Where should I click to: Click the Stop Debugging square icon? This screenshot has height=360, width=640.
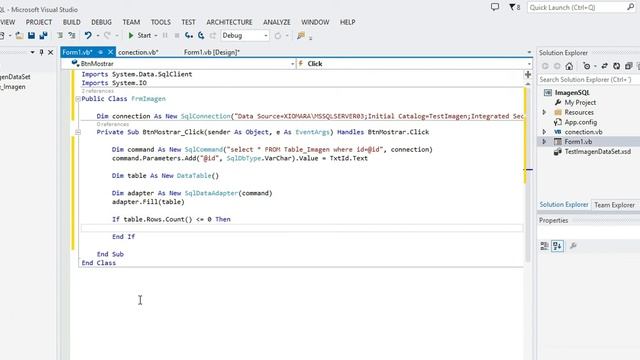[177, 36]
